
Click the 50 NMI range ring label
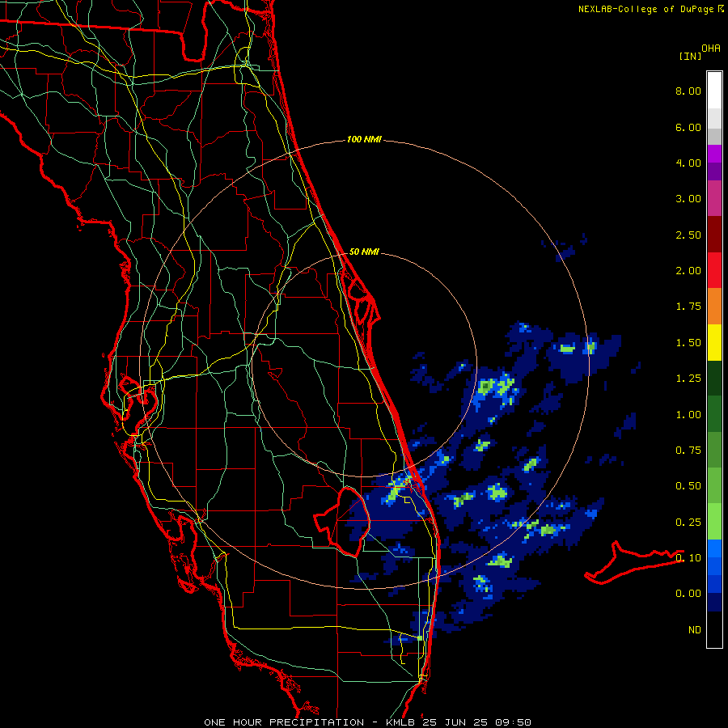point(364,252)
